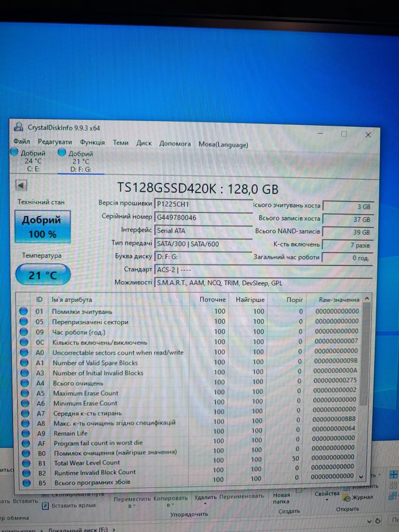This screenshot has width=399, height=532.
Task: Open the Редагувати menu
Action: (55, 141)
